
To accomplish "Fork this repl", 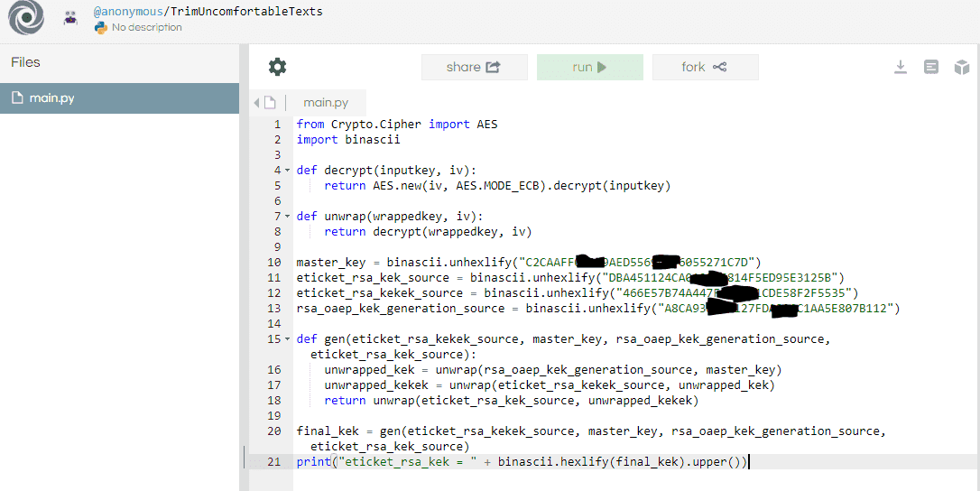I will pos(705,67).
